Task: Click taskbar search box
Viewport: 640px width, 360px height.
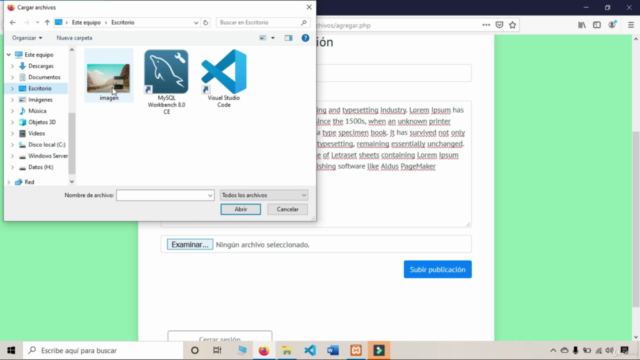Action: coord(103,350)
